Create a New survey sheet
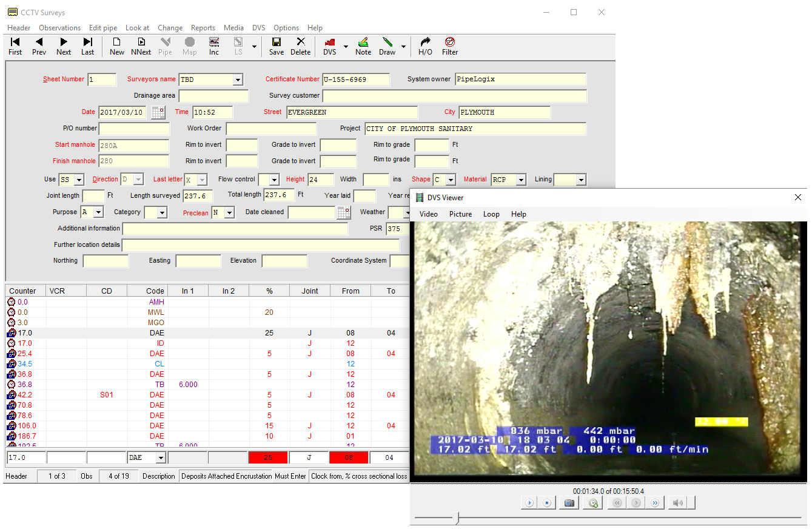Screen dimensions: 812x529 point(117,46)
